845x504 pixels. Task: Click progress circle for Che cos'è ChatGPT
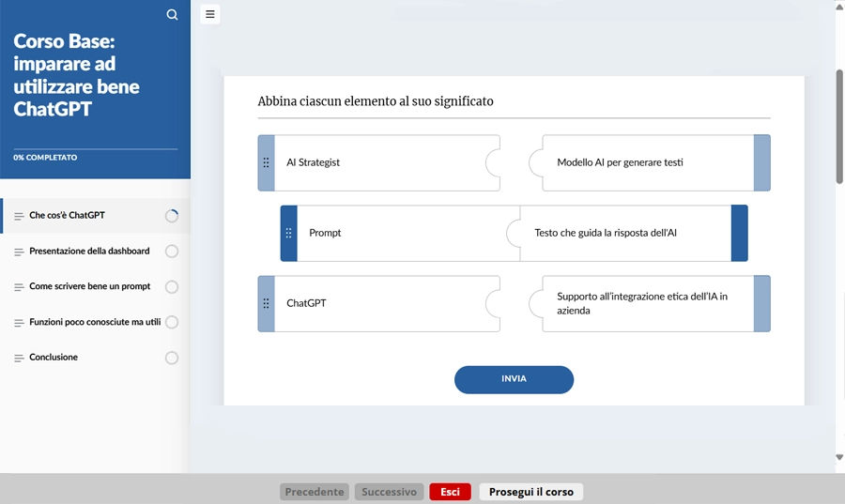click(172, 216)
